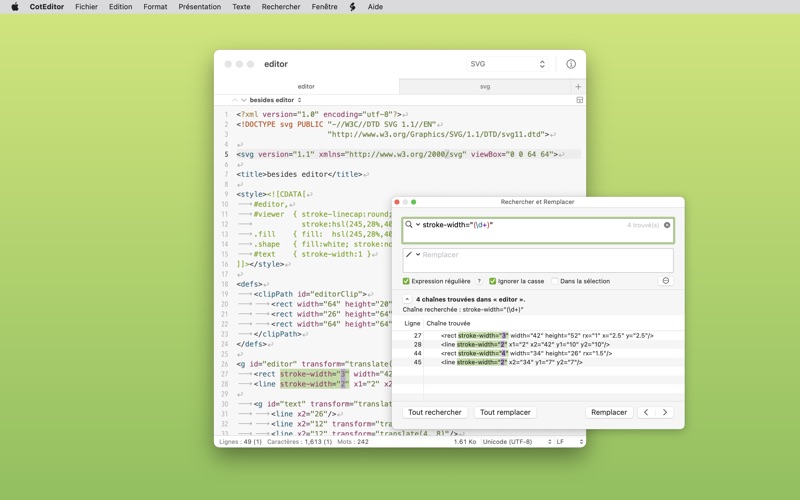800x500 pixels.
Task: Open the Aide menu
Action: (375, 7)
